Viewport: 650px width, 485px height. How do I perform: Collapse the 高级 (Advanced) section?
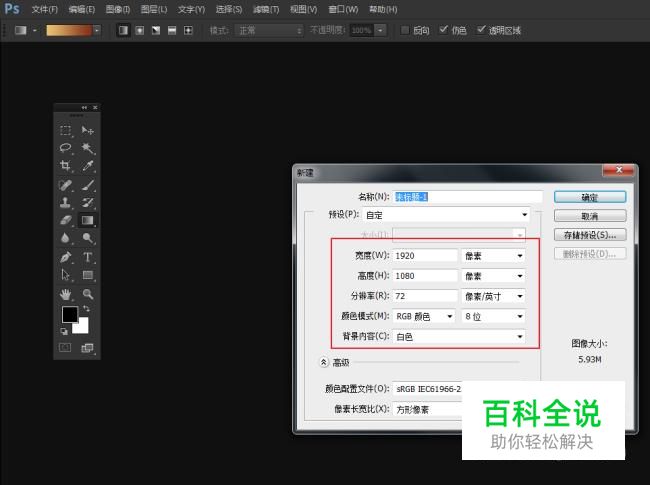coord(324,362)
